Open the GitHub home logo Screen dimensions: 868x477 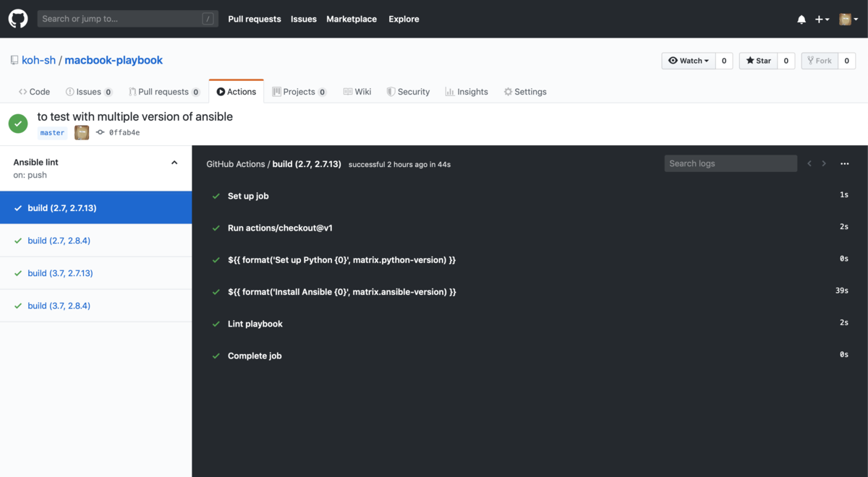[18, 19]
